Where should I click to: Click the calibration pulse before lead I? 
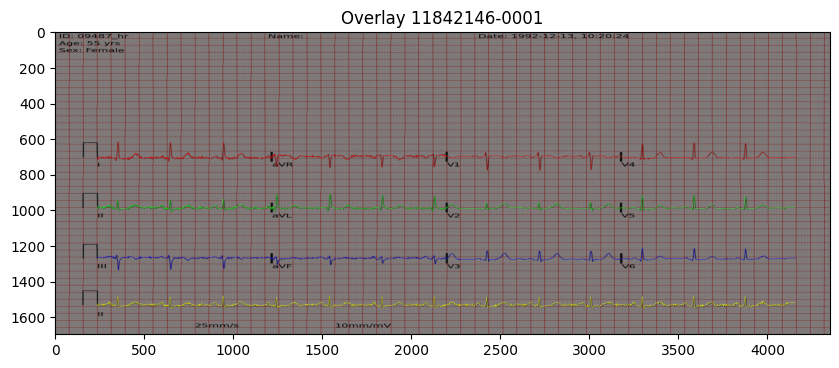click(x=90, y=150)
